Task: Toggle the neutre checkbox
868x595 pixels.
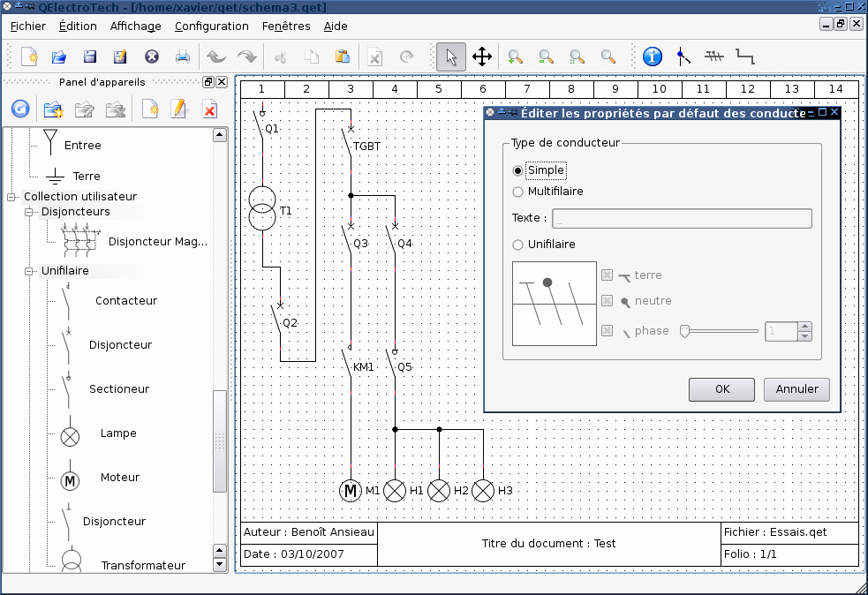Action: [608, 300]
